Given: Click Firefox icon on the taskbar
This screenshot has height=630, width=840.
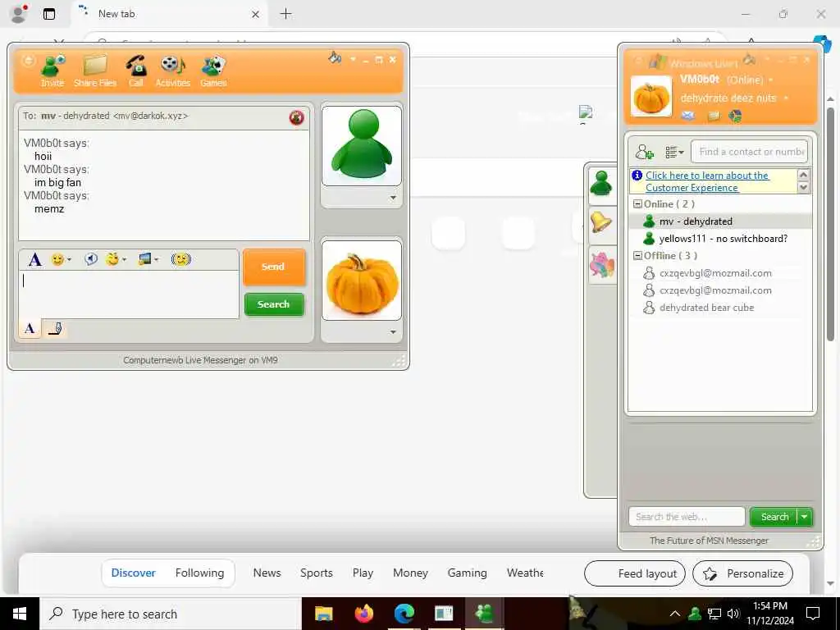Looking at the screenshot, I should 363,614.
